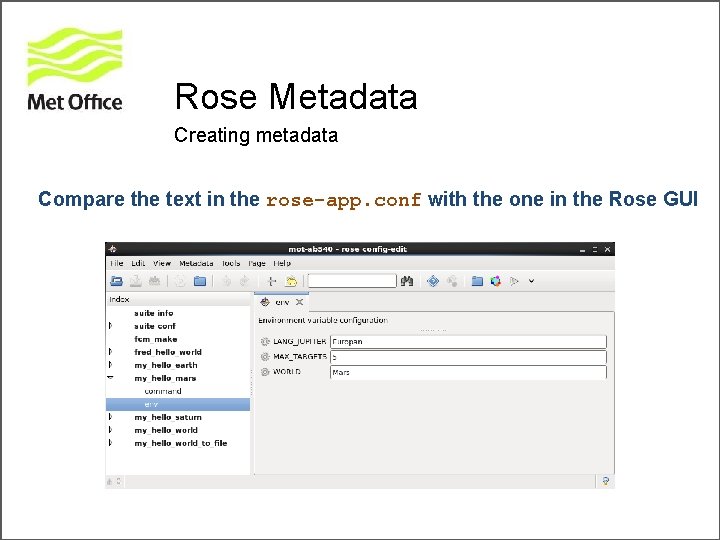The height and width of the screenshot is (540, 720).
Task: Open the Page menu
Action: point(257,263)
